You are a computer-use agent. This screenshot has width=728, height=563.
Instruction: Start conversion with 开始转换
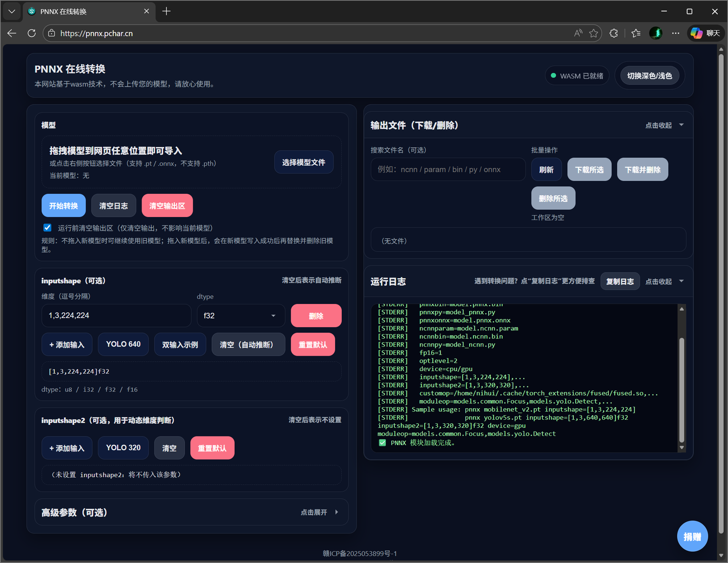coord(64,206)
